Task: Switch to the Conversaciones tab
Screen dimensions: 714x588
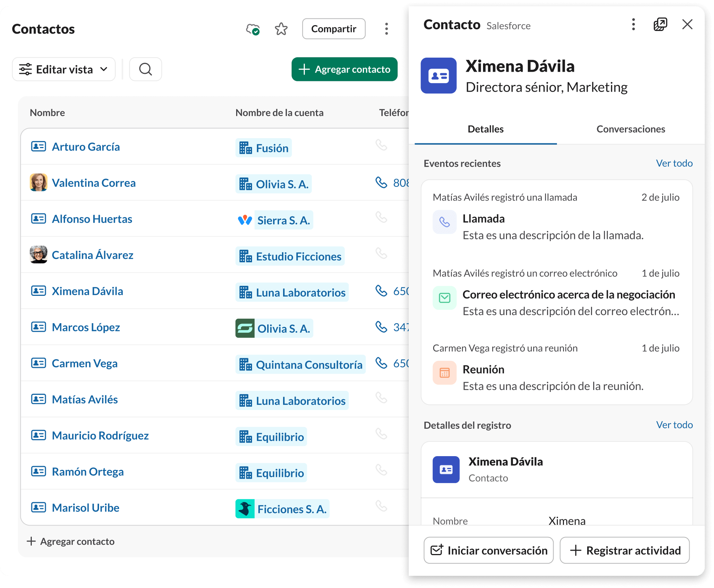Action: (630, 129)
